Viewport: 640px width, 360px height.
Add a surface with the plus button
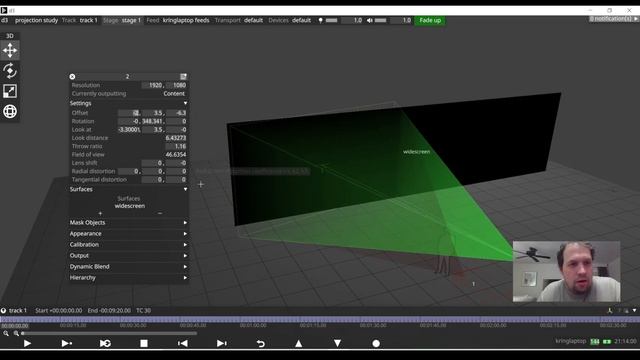(100, 213)
